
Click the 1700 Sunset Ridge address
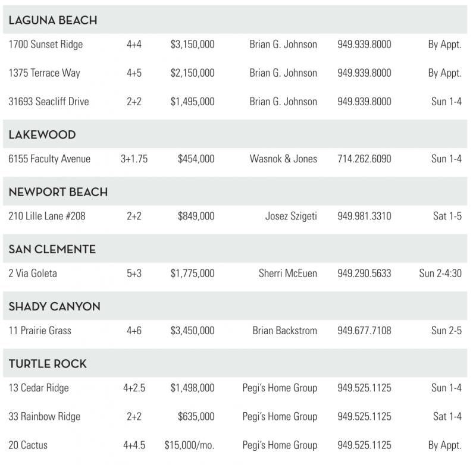tap(46, 45)
